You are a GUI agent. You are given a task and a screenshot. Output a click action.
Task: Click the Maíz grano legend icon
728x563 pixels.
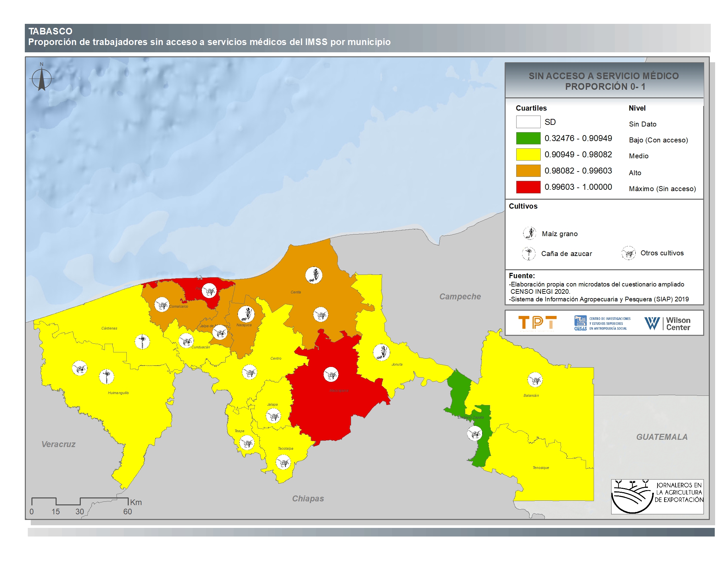tap(529, 233)
